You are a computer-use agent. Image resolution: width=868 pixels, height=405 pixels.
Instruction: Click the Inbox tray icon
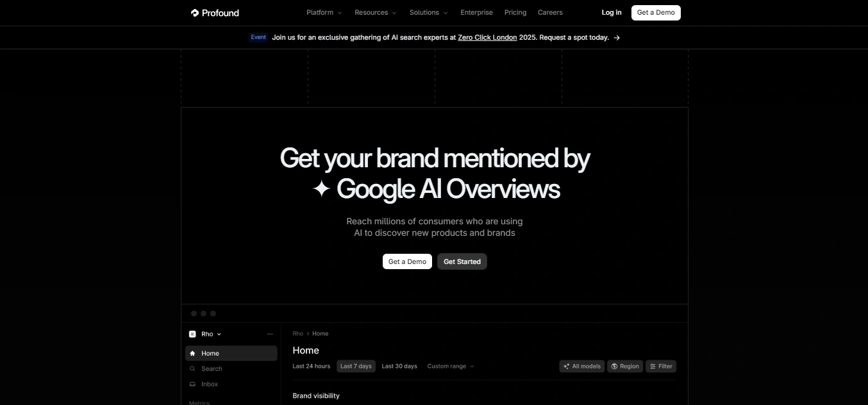[x=192, y=384]
